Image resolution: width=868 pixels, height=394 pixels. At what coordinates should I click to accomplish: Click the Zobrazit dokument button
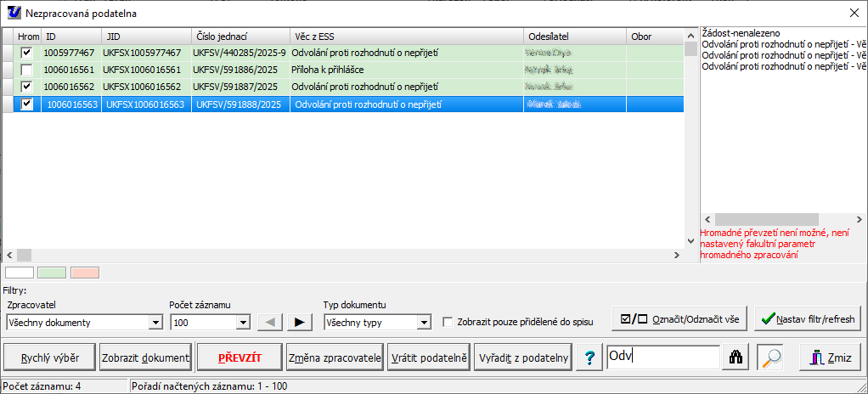[145, 357]
